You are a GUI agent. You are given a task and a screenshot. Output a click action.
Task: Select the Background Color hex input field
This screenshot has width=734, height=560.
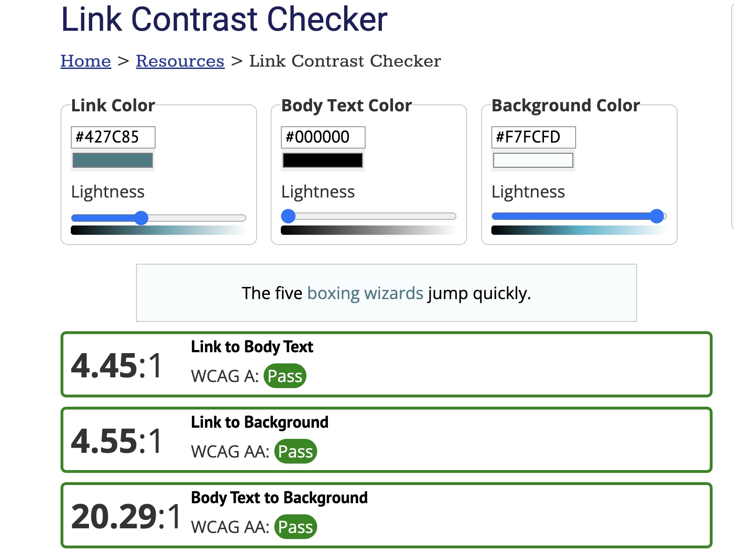pyautogui.click(x=533, y=137)
